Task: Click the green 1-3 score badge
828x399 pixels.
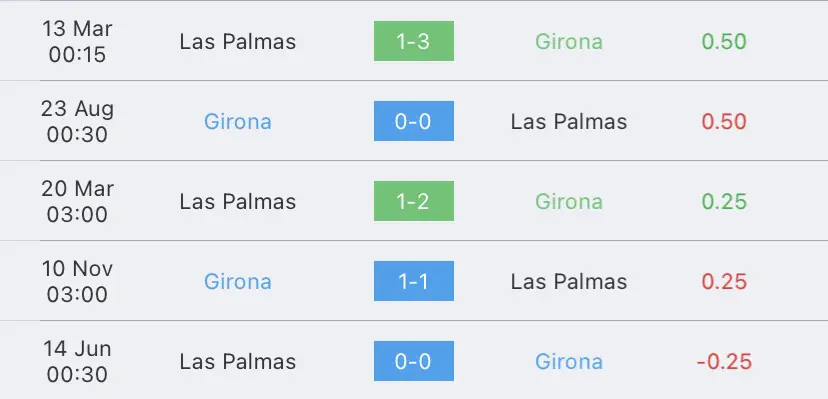Action: [413, 41]
